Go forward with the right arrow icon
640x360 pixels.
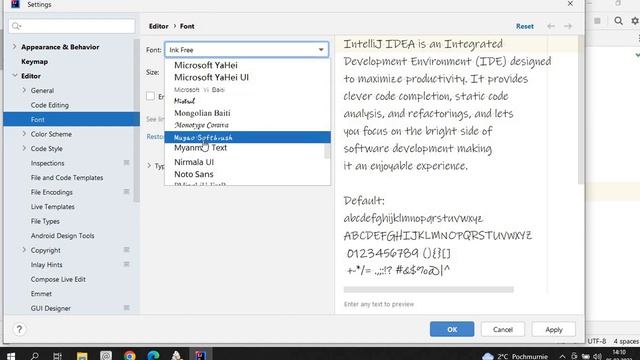568,26
